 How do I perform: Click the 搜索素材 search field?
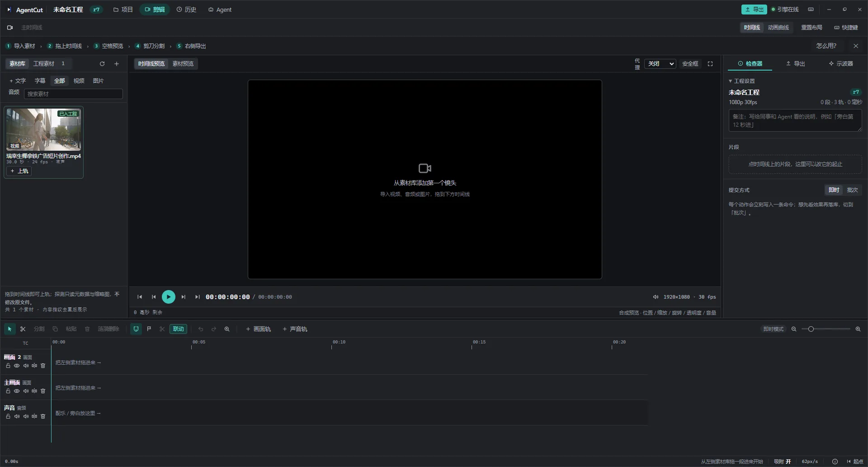[73, 94]
